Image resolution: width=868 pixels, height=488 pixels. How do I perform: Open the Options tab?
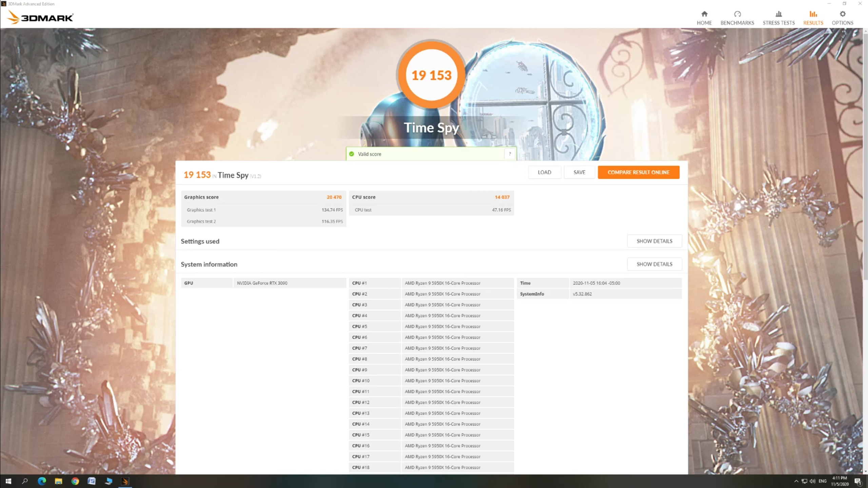pyautogui.click(x=842, y=18)
